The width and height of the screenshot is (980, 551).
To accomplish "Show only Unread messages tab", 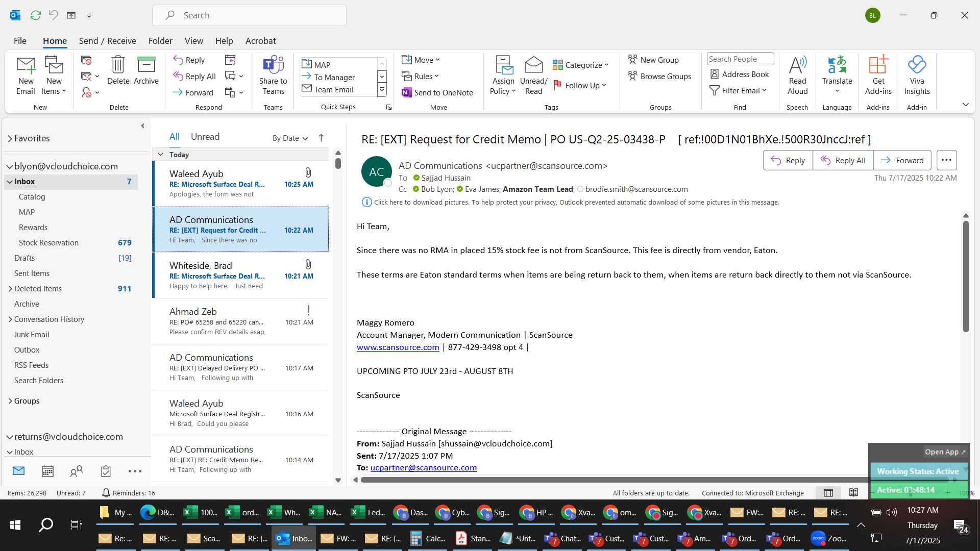I will coord(205,137).
